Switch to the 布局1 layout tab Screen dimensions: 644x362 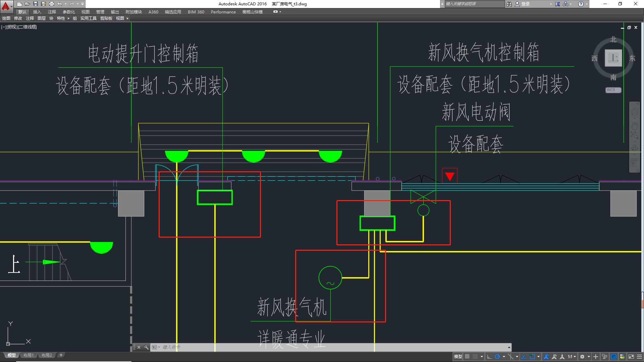(29, 355)
